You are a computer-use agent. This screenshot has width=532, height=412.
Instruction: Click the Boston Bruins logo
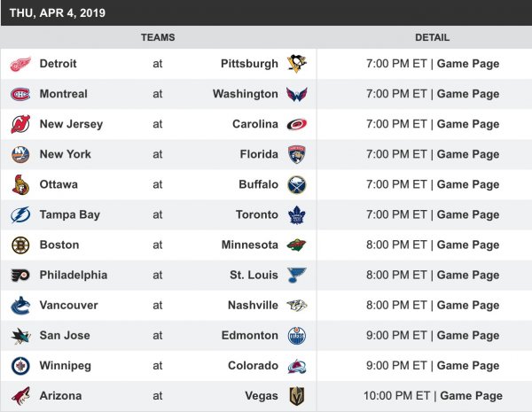tap(20, 245)
